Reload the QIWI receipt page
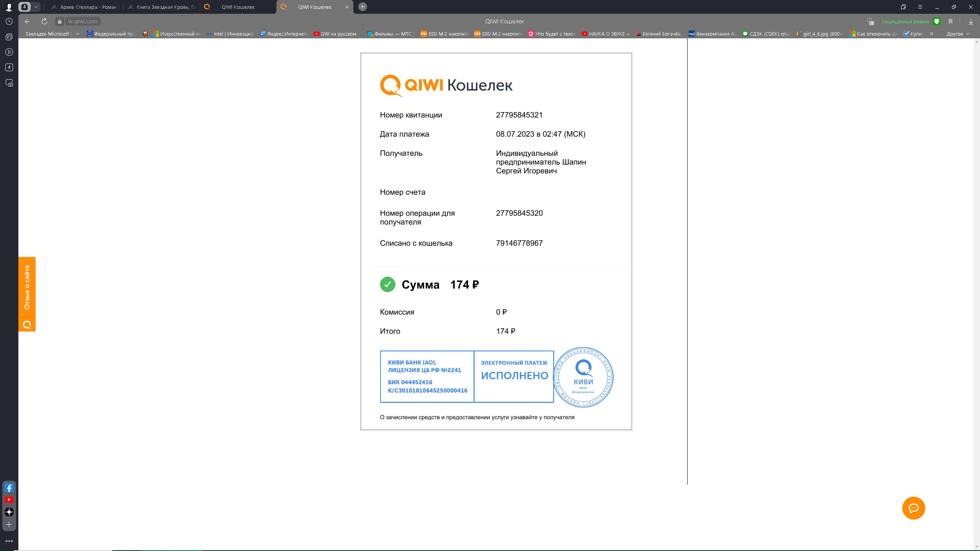Screen dimensions: 980x551 click(x=44, y=21)
